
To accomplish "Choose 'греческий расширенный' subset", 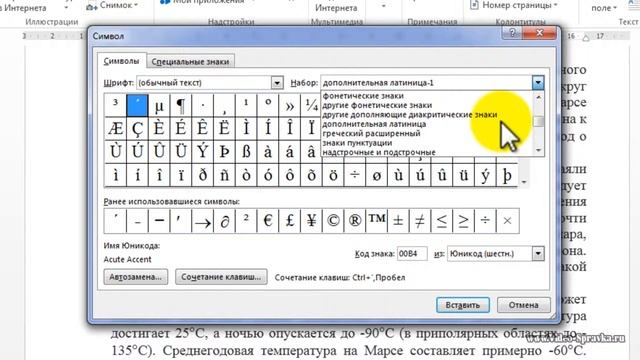I will (371, 133).
